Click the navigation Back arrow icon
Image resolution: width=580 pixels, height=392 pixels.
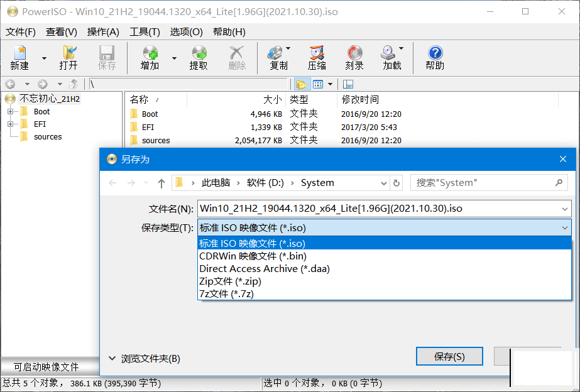click(x=10, y=84)
